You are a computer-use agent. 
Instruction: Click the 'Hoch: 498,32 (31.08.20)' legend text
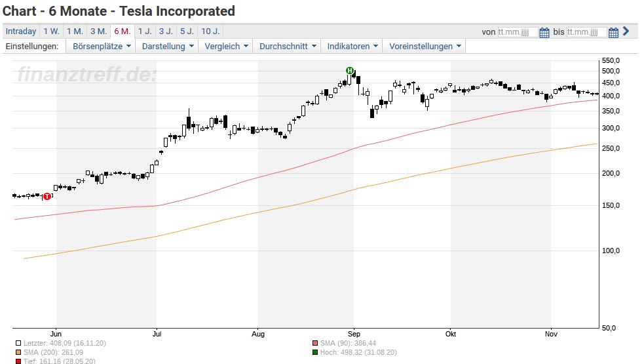(358, 352)
